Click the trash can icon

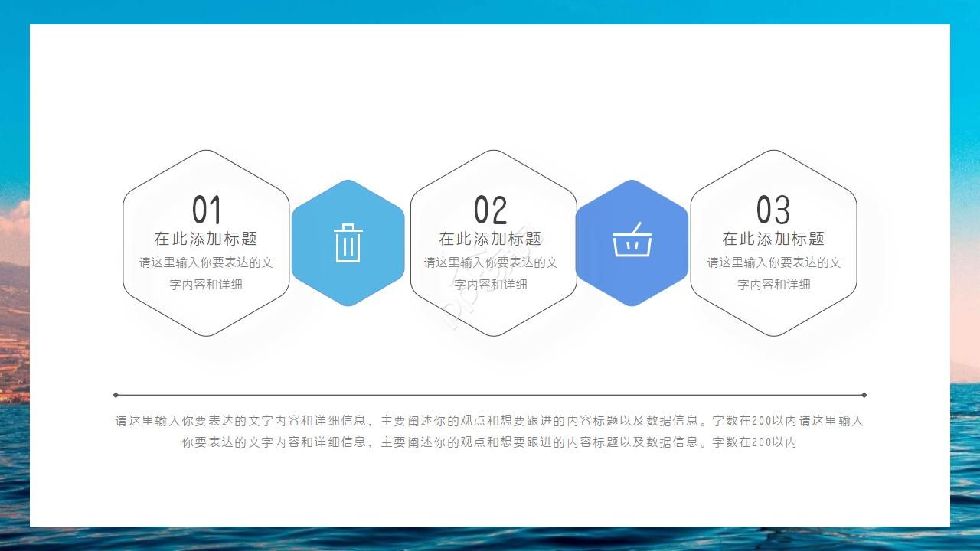(348, 243)
